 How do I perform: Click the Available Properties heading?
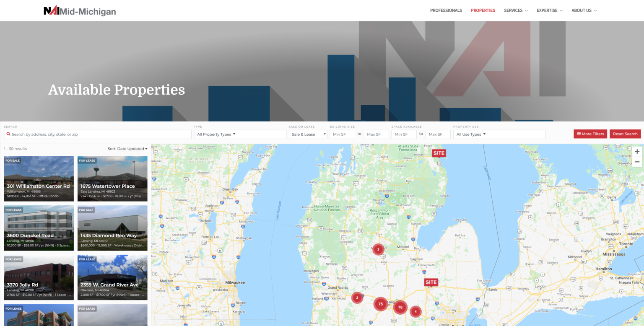pos(117,90)
